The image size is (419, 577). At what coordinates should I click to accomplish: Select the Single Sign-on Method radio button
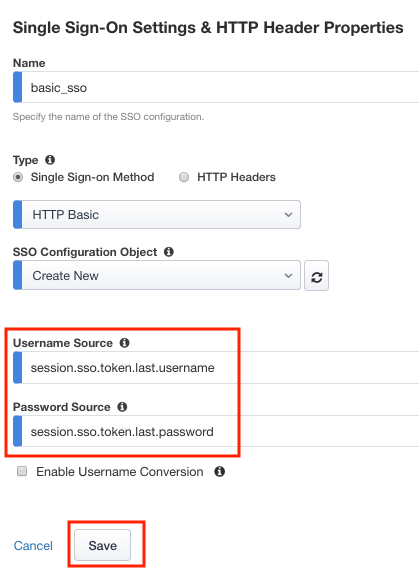[x=18, y=177]
